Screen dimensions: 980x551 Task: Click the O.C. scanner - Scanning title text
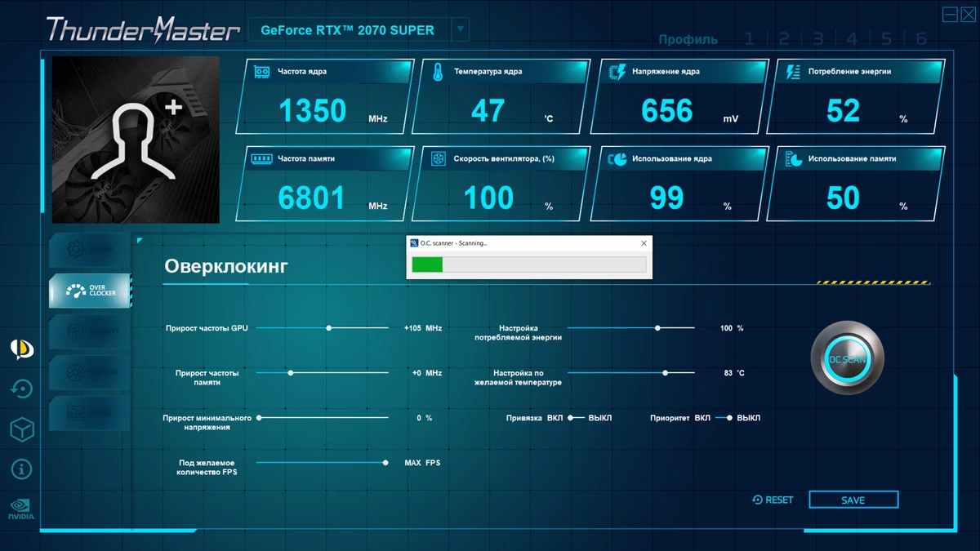[x=453, y=243]
